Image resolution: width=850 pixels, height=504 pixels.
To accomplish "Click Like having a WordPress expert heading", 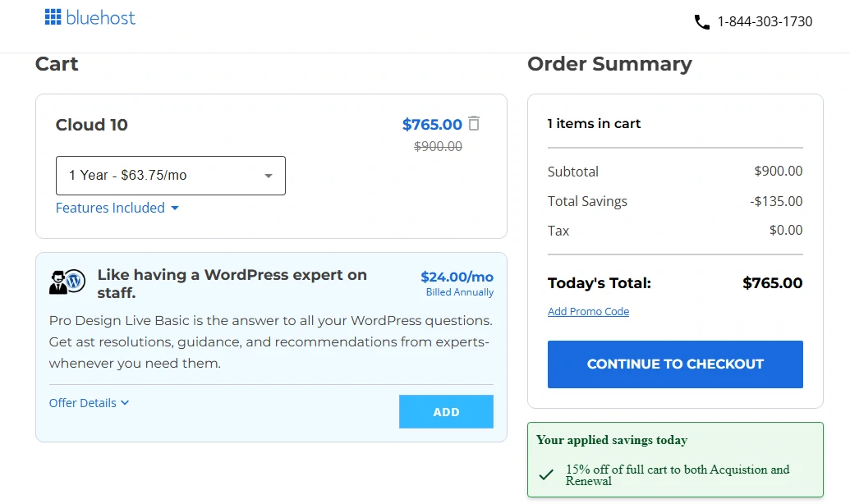I will click(232, 283).
